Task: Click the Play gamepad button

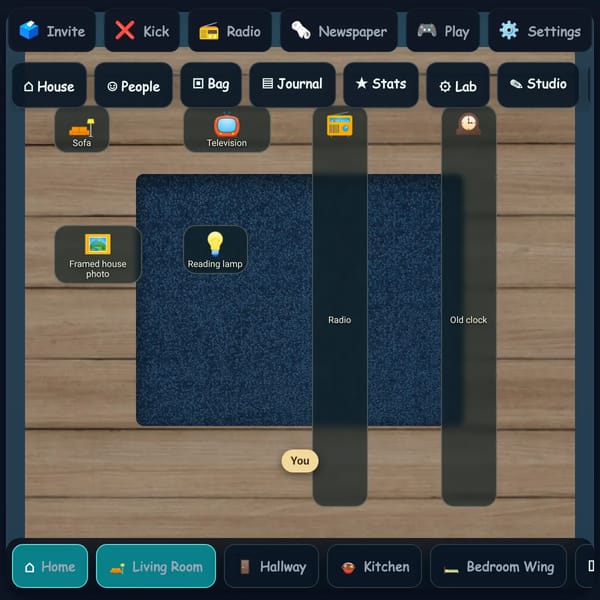Action: tap(443, 31)
